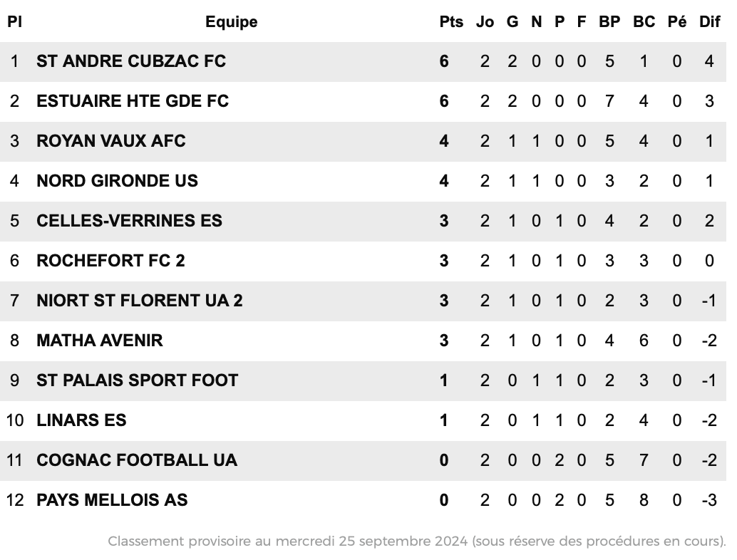Click the Equipe column header

(231, 22)
